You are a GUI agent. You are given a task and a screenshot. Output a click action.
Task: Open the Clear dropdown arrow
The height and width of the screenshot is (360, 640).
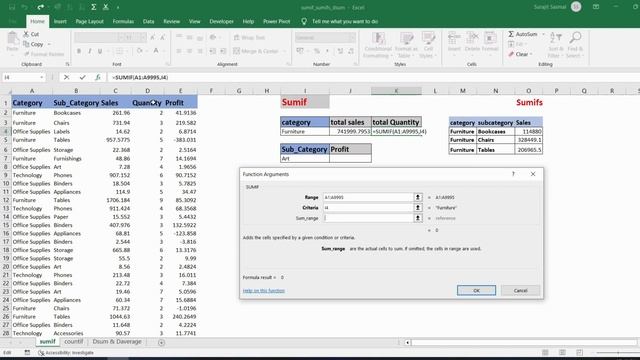click(x=531, y=54)
